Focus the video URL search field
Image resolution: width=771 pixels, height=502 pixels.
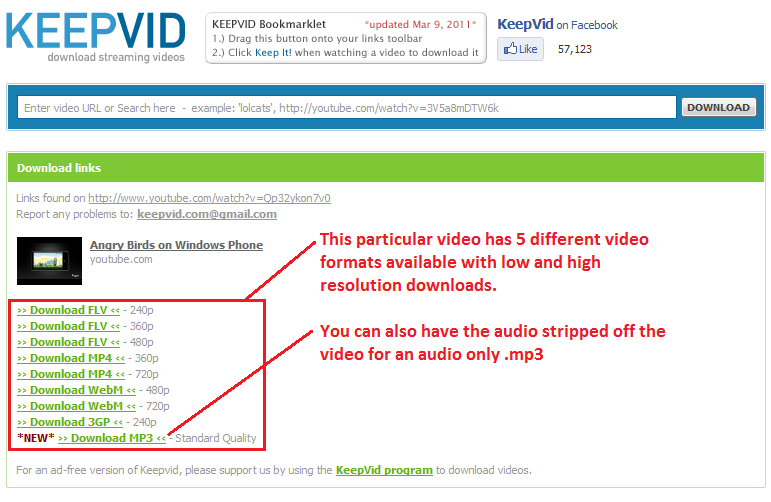[347, 108]
